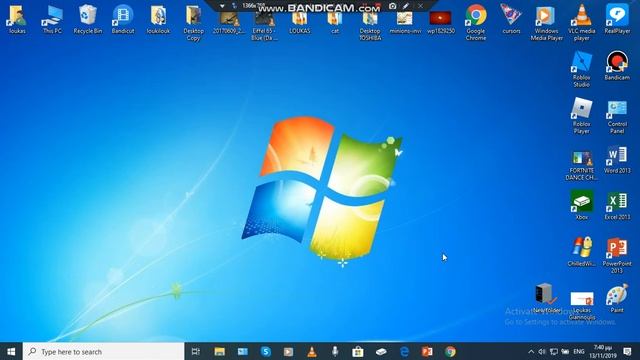Open Excel 2013 desktop shortcut
The width and height of the screenshot is (640, 360).
pyautogui.click(x=617, y=206)
